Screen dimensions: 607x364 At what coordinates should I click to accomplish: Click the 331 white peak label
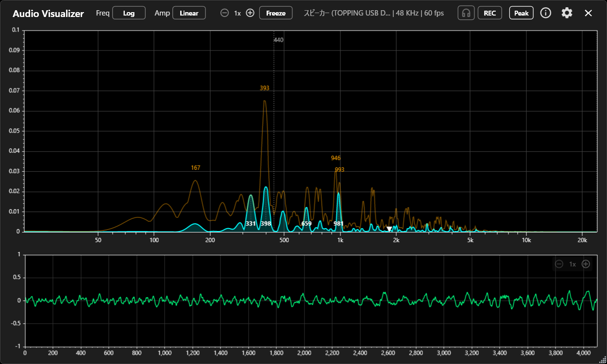click(x=251, y=224)
